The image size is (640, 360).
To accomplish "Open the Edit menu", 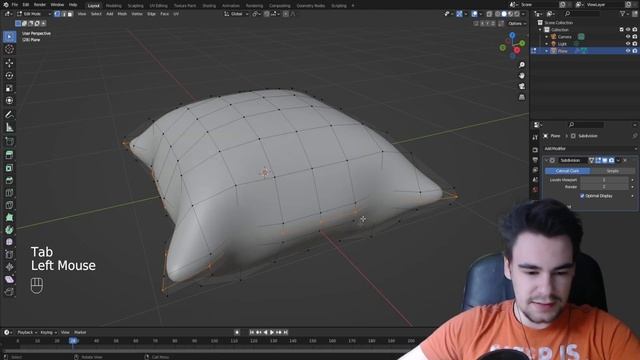I will (26, 4).
